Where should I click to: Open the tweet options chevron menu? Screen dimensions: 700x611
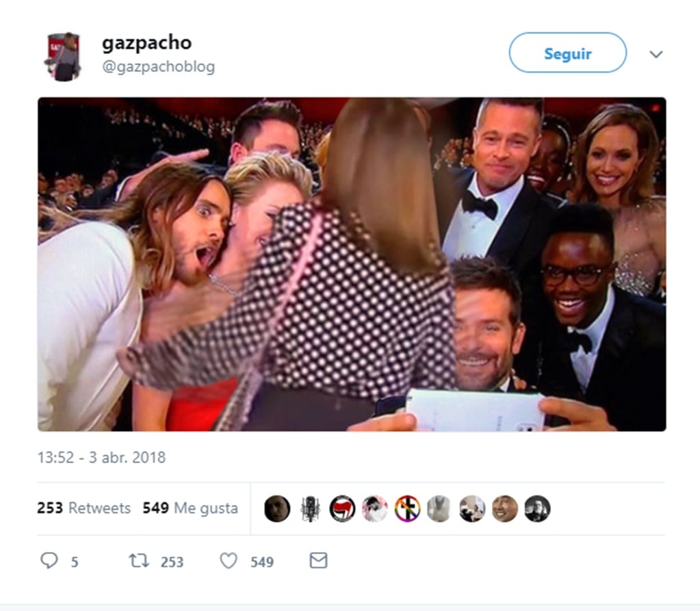[656, 53]
